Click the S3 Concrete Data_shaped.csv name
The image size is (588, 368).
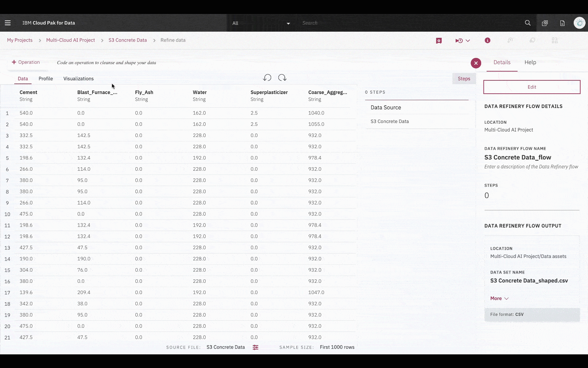click(529, 281)
